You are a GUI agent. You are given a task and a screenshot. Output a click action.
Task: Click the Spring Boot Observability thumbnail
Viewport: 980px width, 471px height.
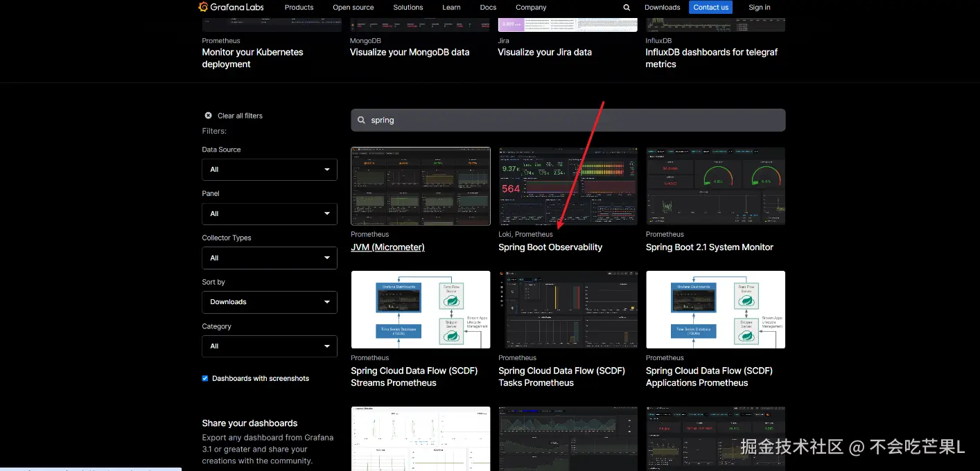point(568,186)
